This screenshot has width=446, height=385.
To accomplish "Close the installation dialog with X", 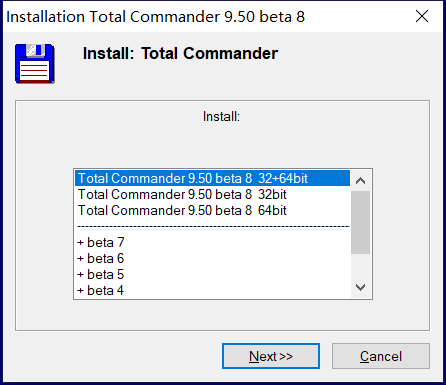I will click(422, 16).
